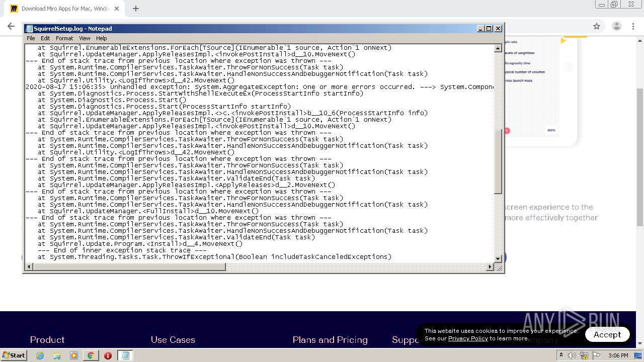644x362 pixels.
Task: Open the Chrome profile avatar menu
Action: tap(616, 26)
